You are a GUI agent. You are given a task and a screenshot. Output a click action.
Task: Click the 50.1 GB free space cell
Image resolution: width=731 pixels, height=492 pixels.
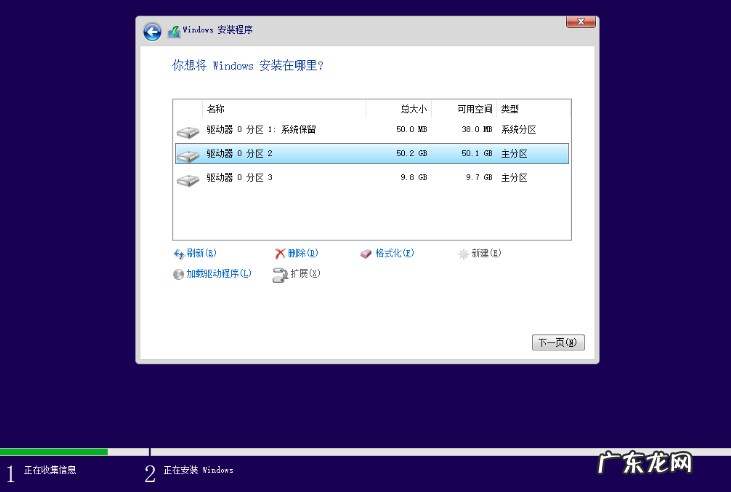[477, 153]
